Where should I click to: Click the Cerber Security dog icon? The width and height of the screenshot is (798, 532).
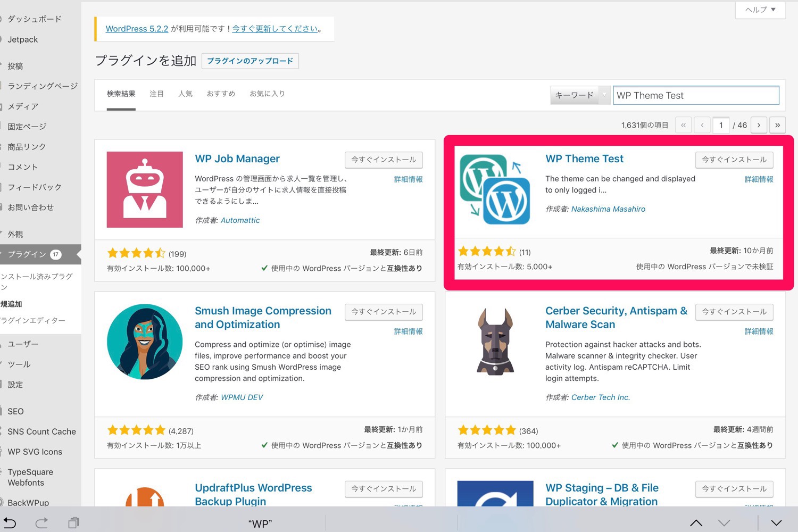pos(495,342)
